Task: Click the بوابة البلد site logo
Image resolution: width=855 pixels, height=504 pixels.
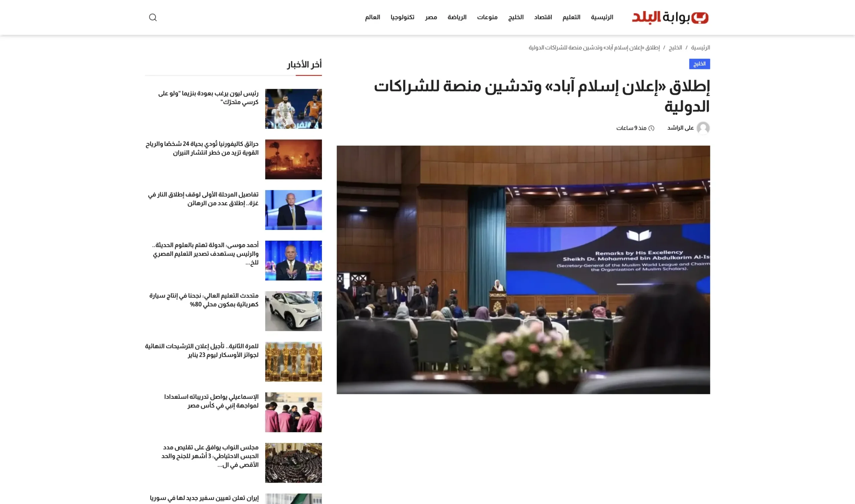Action: pos(670,17)
